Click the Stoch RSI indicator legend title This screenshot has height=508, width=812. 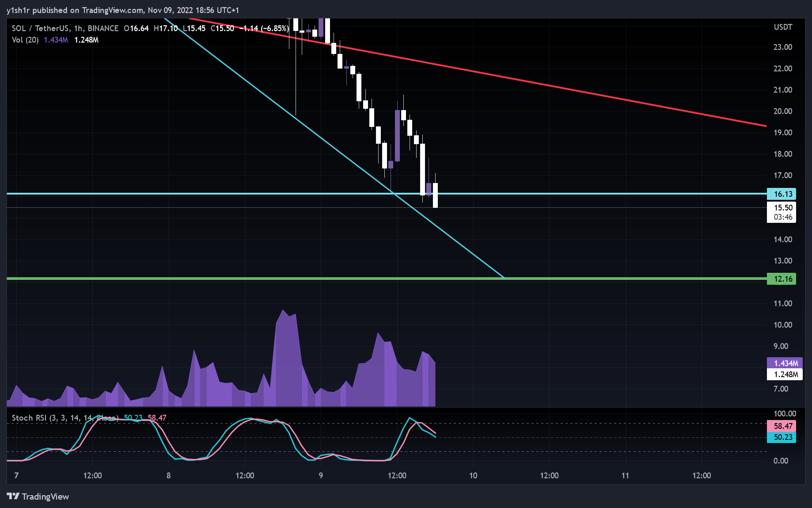tap(65, 418)
